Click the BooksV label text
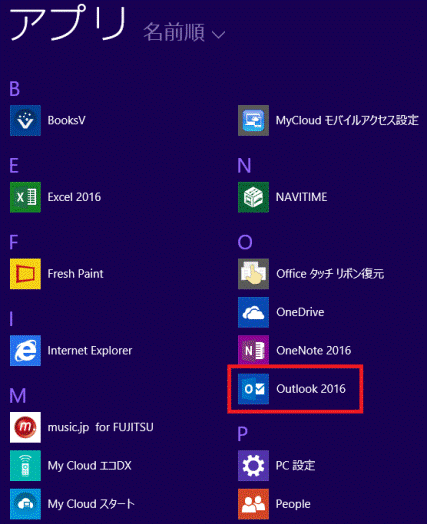 (66, 120)
